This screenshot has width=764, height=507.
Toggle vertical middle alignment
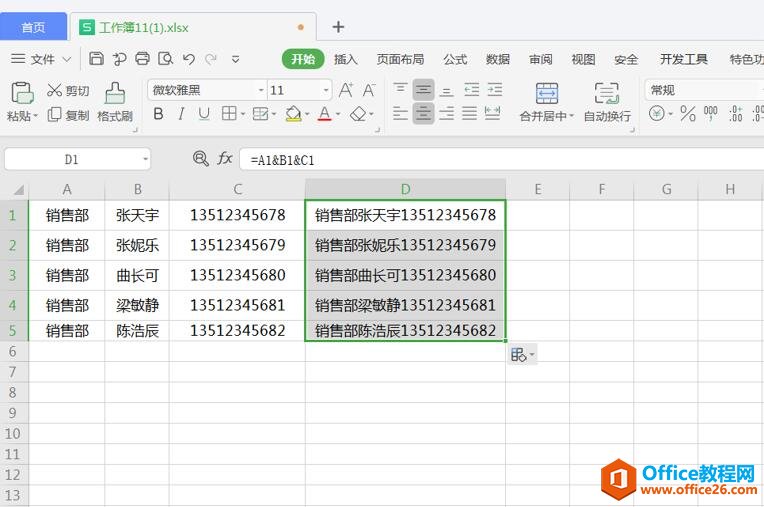pyautogui.click(x=423, y=90)
